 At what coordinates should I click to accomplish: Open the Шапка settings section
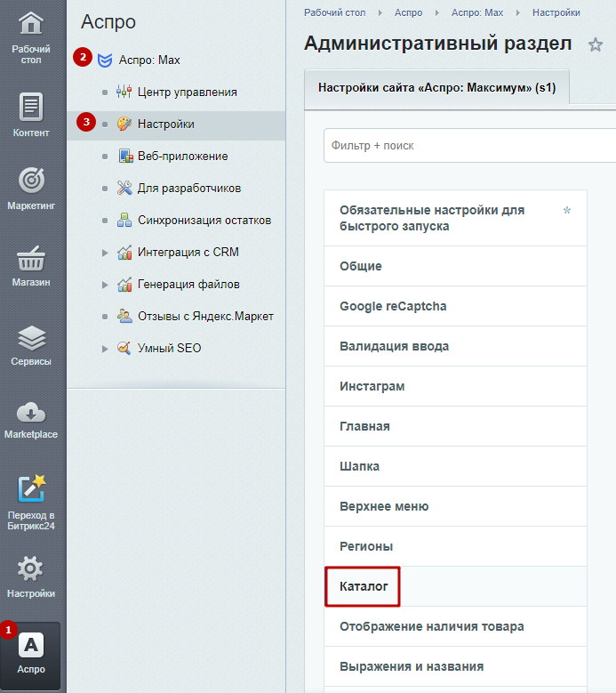455,466
